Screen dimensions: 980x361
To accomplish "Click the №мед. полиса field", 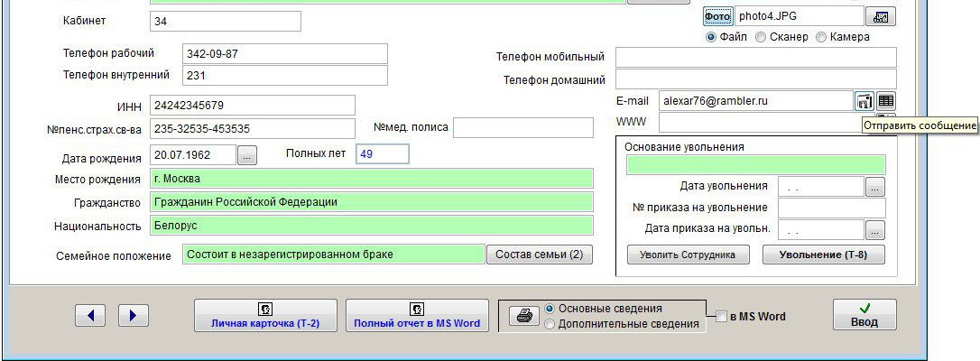I will [x=523, y=127].
